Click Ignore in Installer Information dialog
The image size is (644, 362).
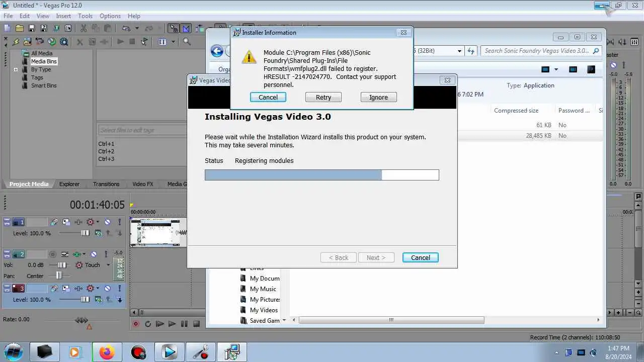click(379, 97)
